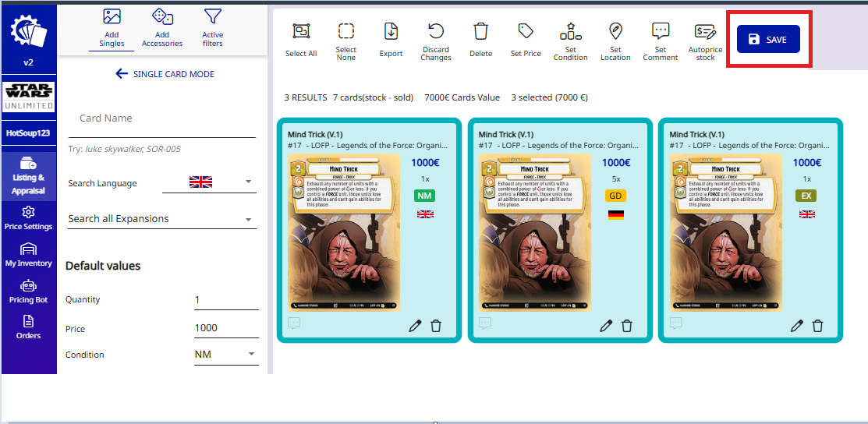Open comment on NM Mind Trick card
The image size is (868, 424).
pos(295,323)
